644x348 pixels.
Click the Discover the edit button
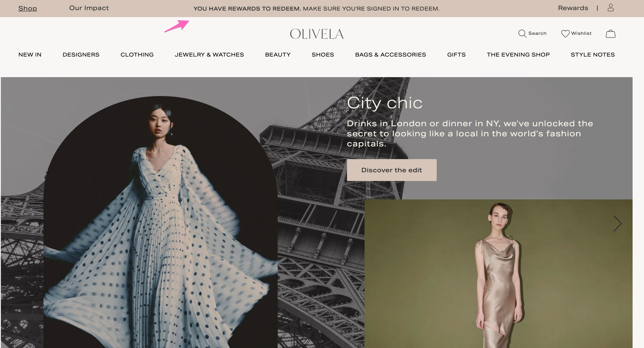click(x=392, y=170)
